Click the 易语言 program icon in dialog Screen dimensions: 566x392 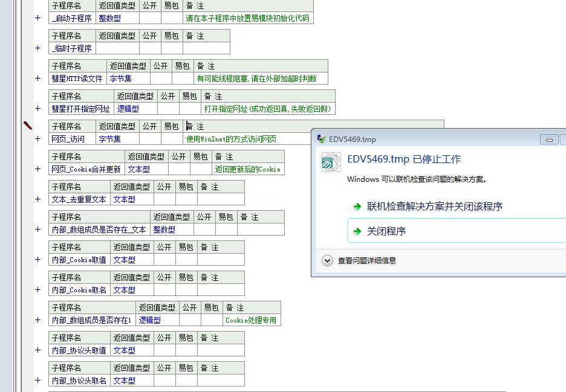331,162
